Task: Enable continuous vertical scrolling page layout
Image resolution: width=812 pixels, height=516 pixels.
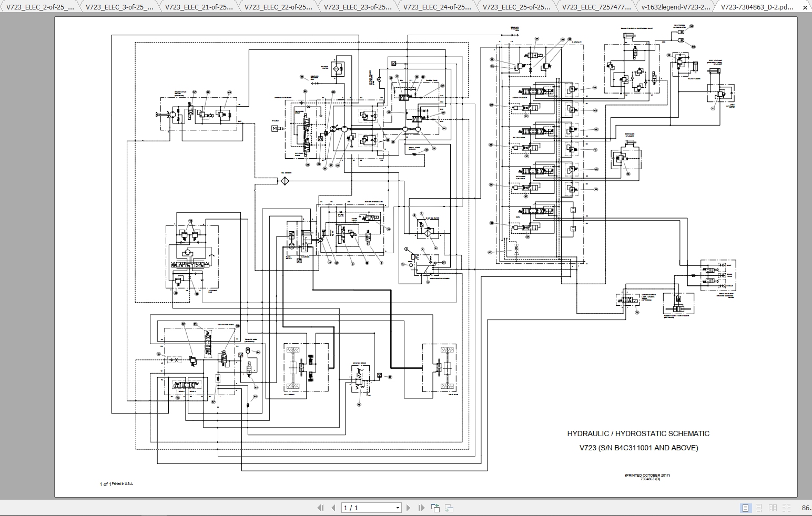Action: [758, 508]
